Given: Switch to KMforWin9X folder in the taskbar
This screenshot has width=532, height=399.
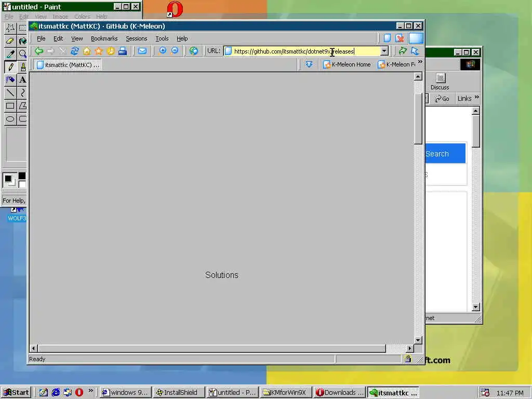Looking at the screenshot, I should coord(286,393).
